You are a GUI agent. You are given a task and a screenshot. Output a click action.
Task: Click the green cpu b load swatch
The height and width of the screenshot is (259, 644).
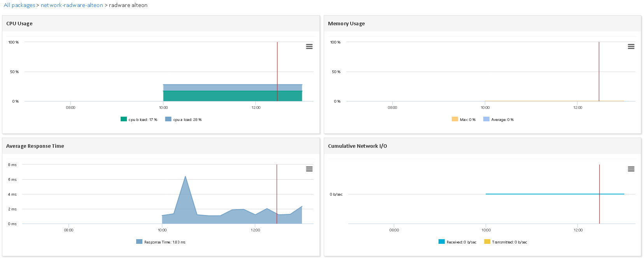[x=124, y=119]
